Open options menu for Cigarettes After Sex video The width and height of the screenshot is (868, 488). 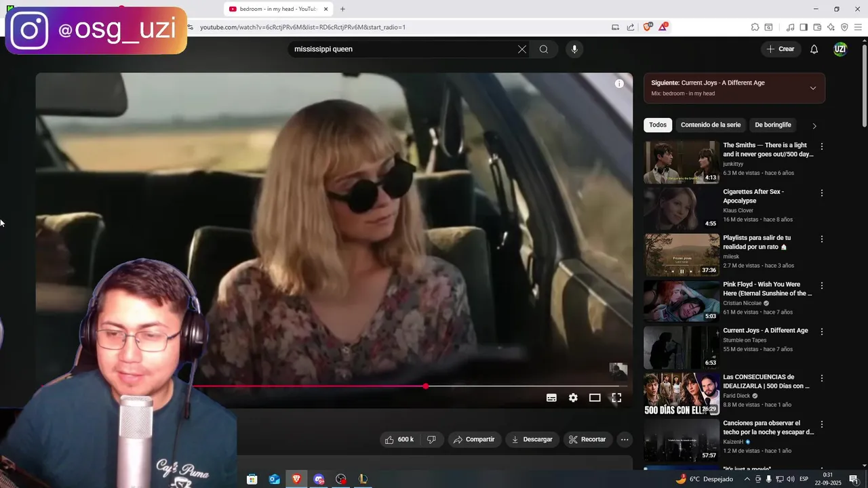[x=822, y=193]
